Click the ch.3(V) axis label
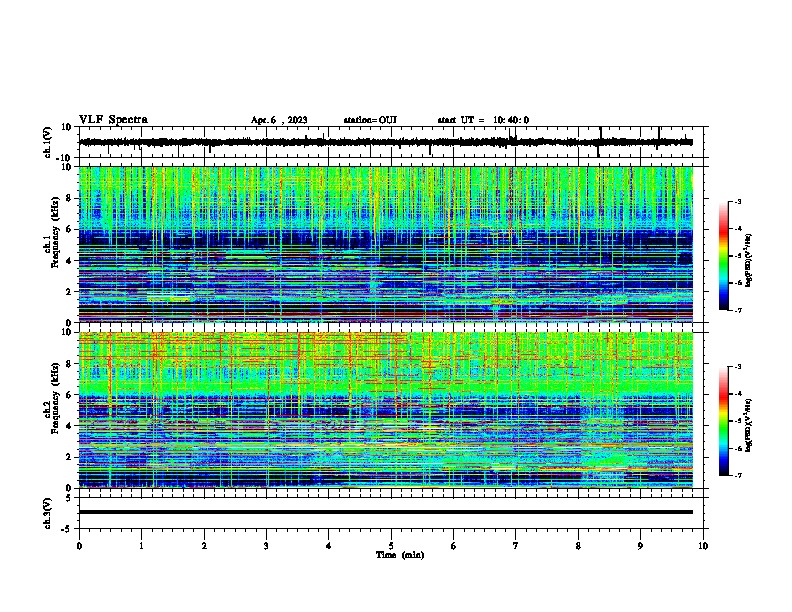This screenshot has height=612, width=792. coord(48,513)
